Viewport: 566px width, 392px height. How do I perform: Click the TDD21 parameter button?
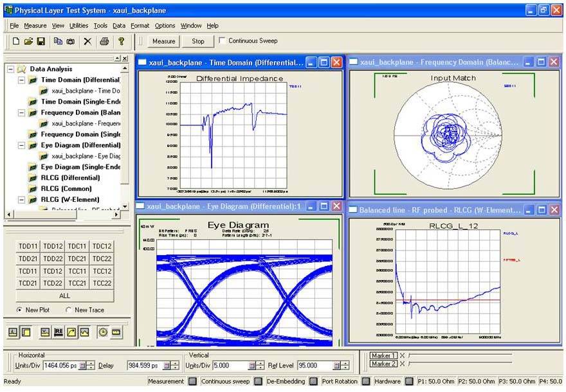point(28,258)
